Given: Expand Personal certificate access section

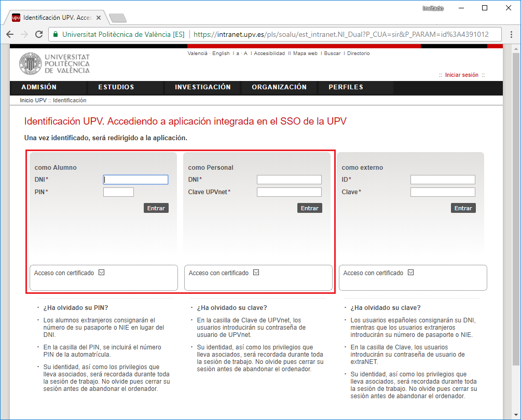Looking at the screenshot, I should pos(256,273).
